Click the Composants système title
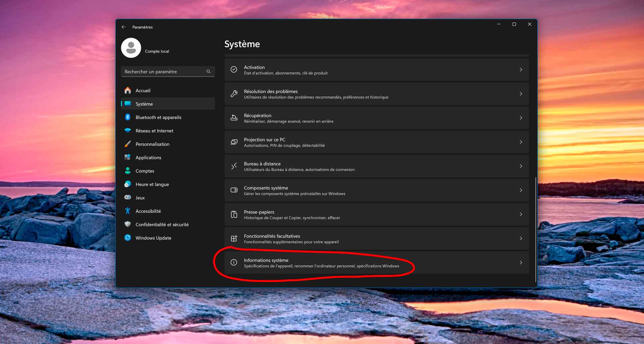Image resolution: width=644 pixels, height=344 pixels. coord(266,188)
